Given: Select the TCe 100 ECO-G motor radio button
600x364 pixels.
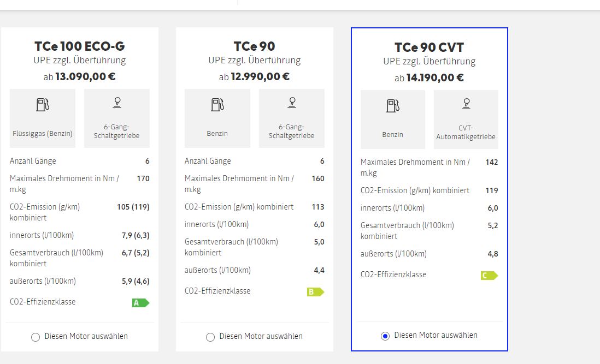Looking at the screenshot, I should pos(36,337).
